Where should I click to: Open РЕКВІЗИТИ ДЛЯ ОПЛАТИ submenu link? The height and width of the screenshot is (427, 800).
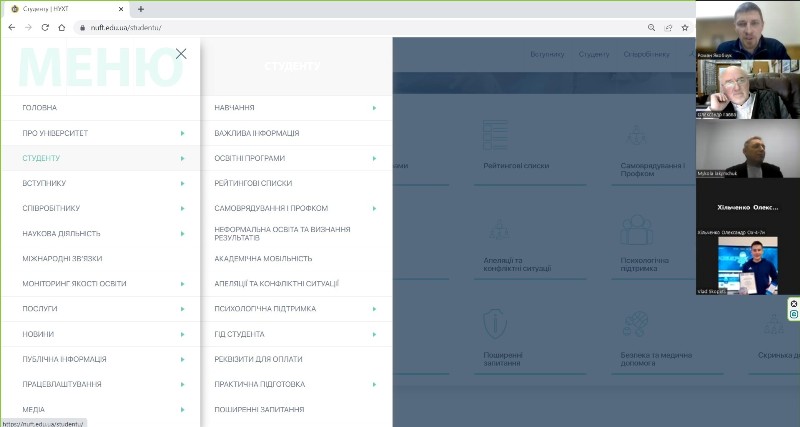[258, 359]
